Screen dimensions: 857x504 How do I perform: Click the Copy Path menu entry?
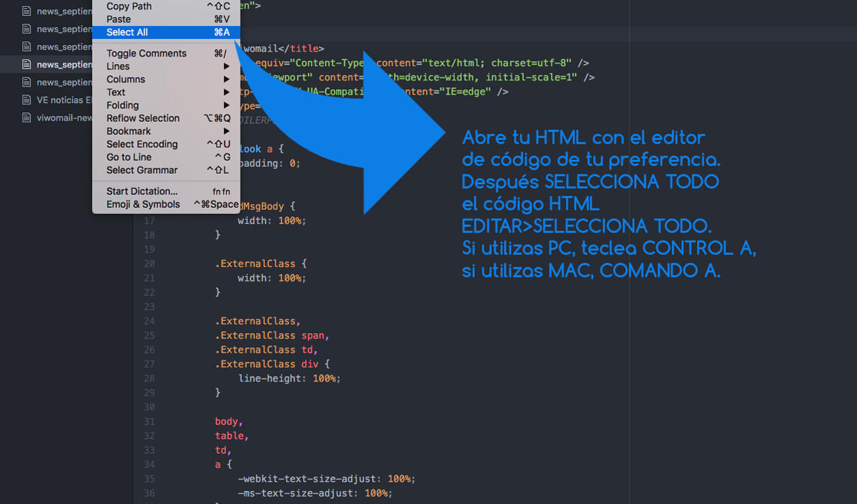click(x=129, y=6)
